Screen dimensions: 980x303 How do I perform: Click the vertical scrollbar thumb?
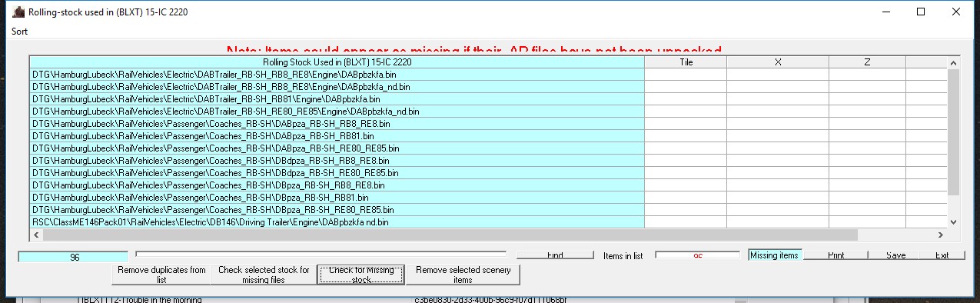[954, 132]
